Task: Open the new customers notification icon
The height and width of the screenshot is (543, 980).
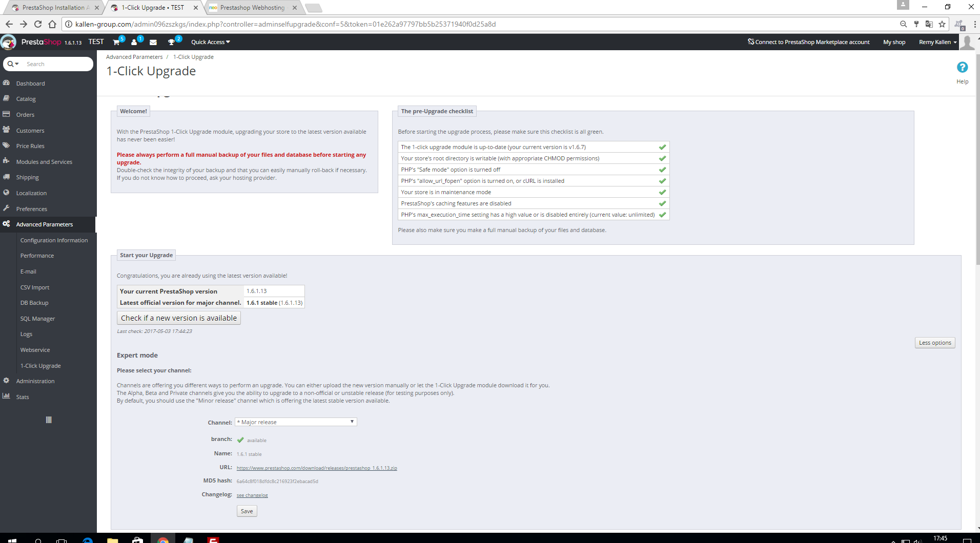Action: coord(134,43)
